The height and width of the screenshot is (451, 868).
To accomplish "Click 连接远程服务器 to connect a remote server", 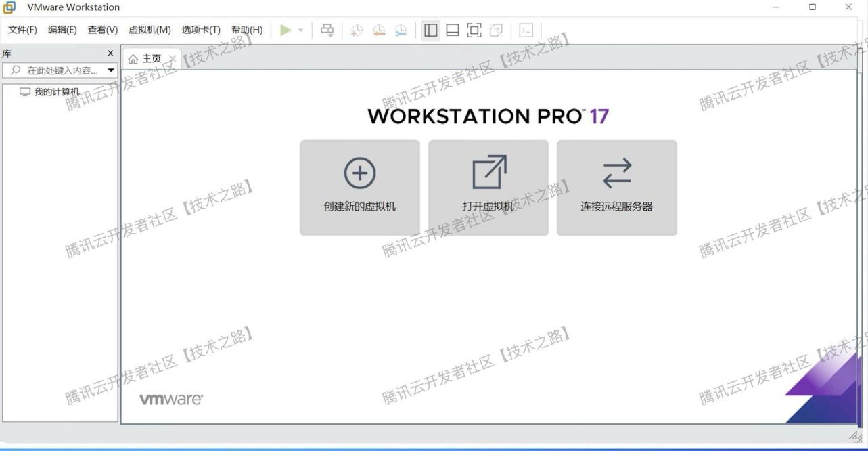I will coord(616,188).
